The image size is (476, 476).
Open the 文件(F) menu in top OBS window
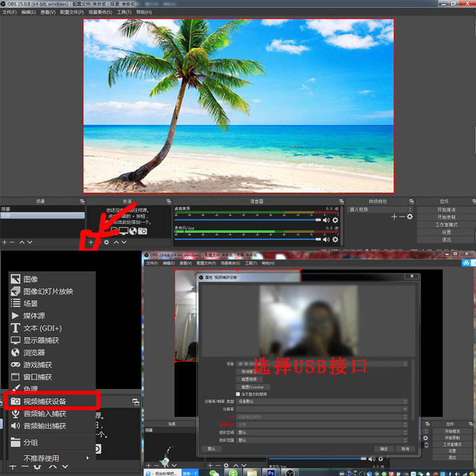pos(10,12)
